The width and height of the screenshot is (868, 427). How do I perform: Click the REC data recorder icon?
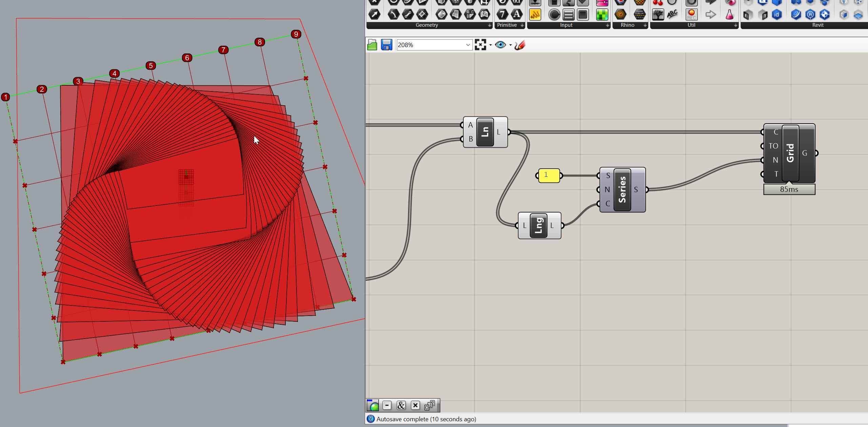(691, 15)
